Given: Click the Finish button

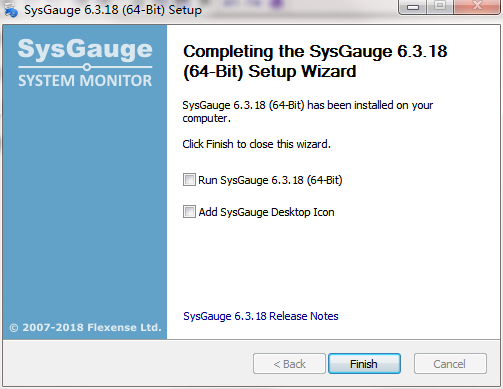Looking at the screenshot, I should coord(364,364).
